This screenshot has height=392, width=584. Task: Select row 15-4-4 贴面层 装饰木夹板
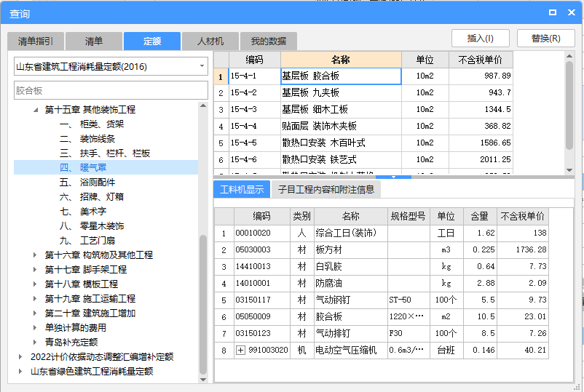click(363, 126)
